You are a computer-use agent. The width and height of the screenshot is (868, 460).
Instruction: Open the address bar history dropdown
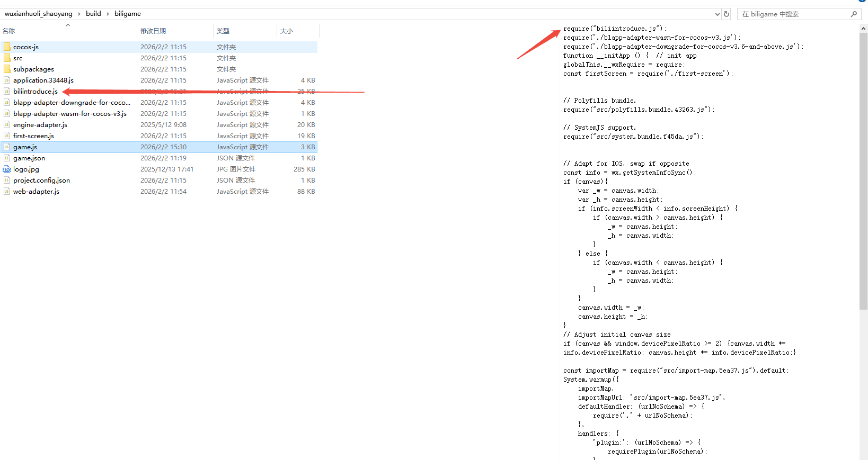[718, 14]
